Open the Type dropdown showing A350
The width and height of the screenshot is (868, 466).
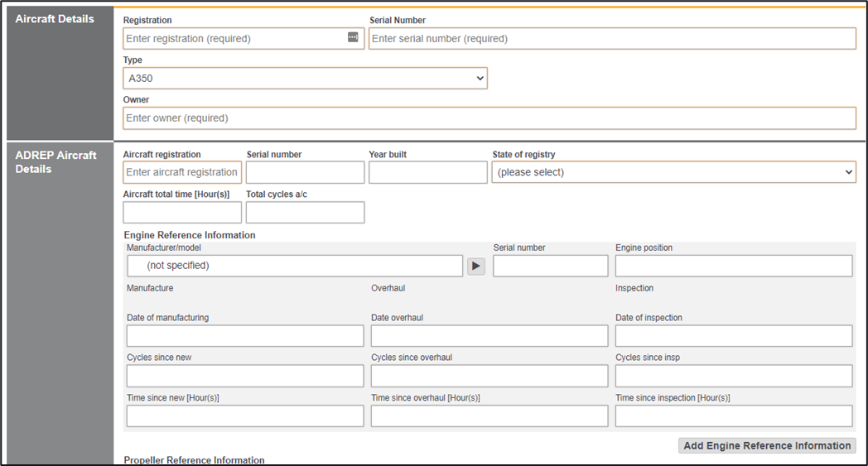click(305, 78)
